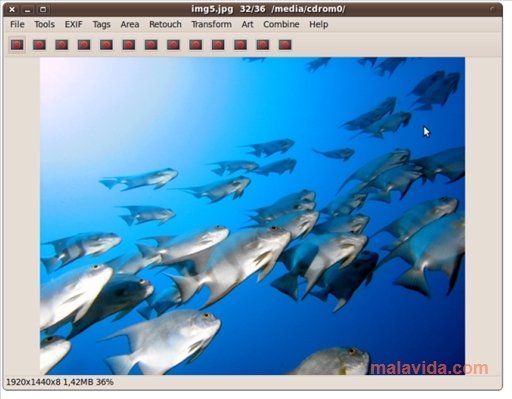Screen dimensions: 512x399
Task: Maximize the image viewer window
Action: coord(43,9)
